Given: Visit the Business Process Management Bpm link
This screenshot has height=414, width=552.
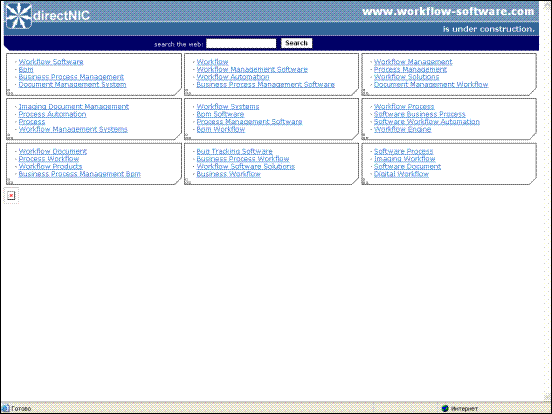Looking at the screenshot, I should (x=80, y=174).
